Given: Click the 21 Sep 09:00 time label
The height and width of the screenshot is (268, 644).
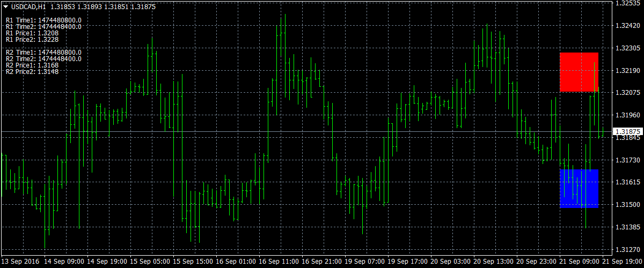Looking at the screenshot, I should click(x=579, y=262).
